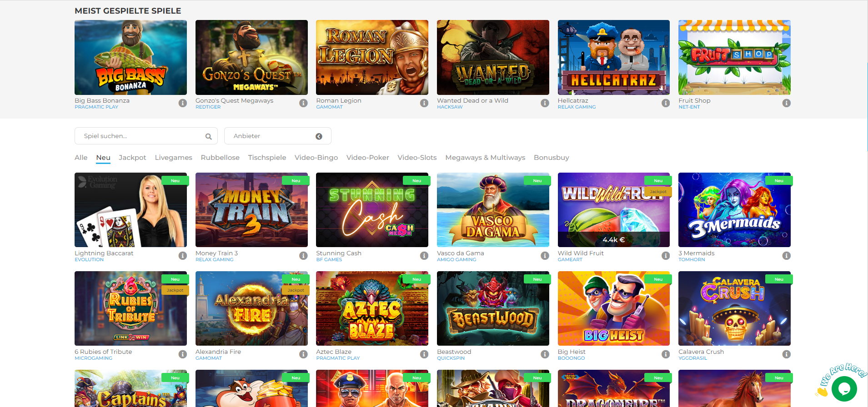Select the Alle category tab
The width and height of the screenshot is (868, 407).
[x=81, y=158]
